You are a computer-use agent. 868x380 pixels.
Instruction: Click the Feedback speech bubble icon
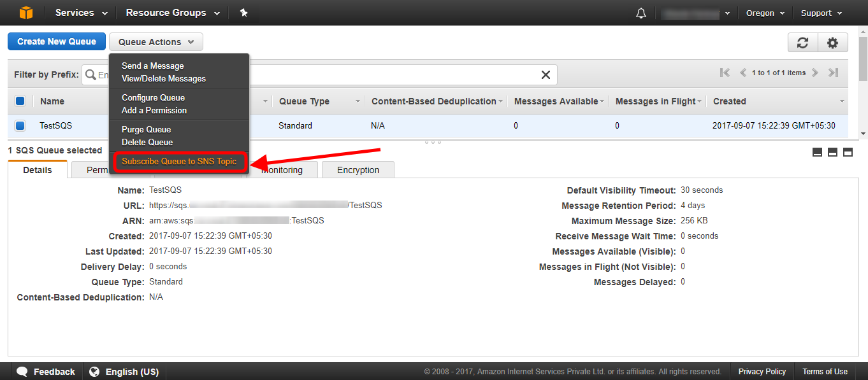(22, 372)
